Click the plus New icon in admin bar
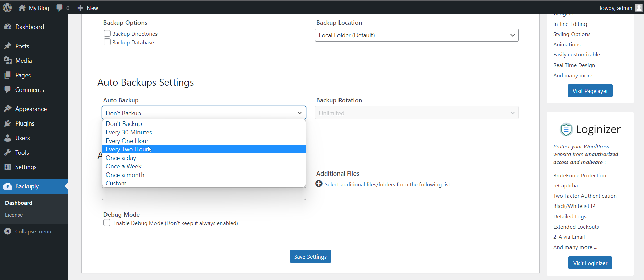The height and width of the screenshot is (280, 644). (x=80, y=8)
